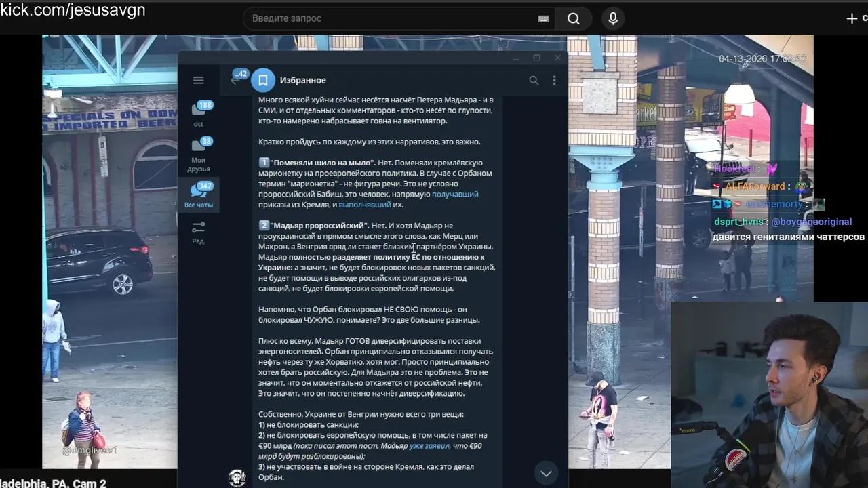
Task: Click list item '1) не блокировать санкции;'
Action: [309, 425]
